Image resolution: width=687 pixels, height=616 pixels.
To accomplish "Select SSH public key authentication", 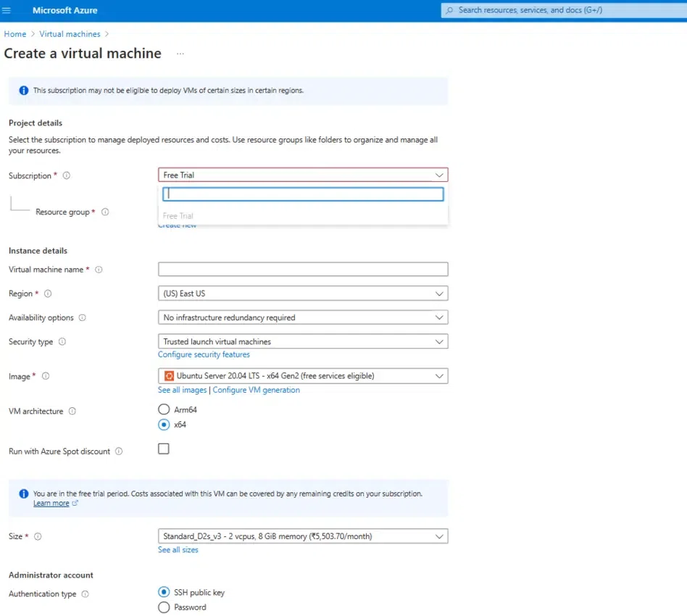I will [x=164, y=592].
